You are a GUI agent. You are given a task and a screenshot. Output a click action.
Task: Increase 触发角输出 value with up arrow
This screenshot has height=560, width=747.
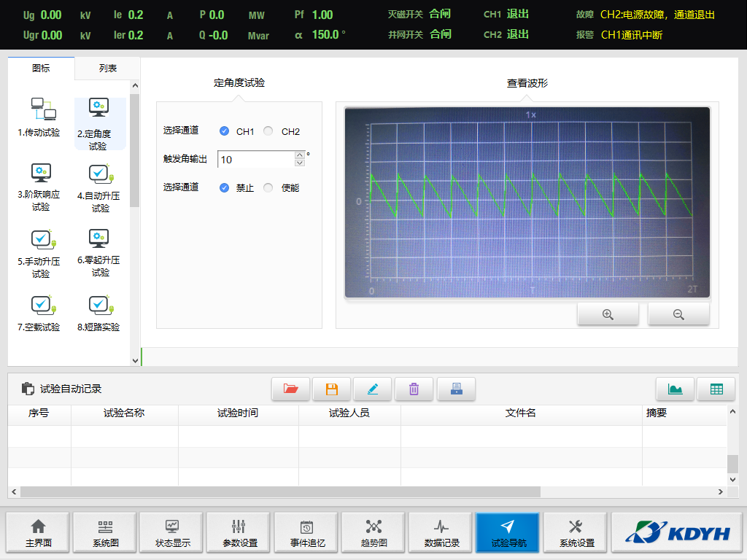(x=299, y=155)
